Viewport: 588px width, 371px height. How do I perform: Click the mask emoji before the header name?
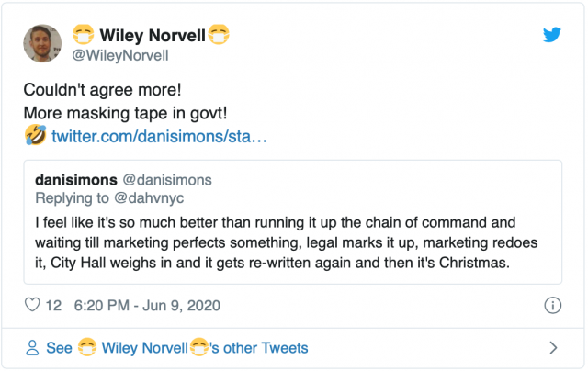85,36
